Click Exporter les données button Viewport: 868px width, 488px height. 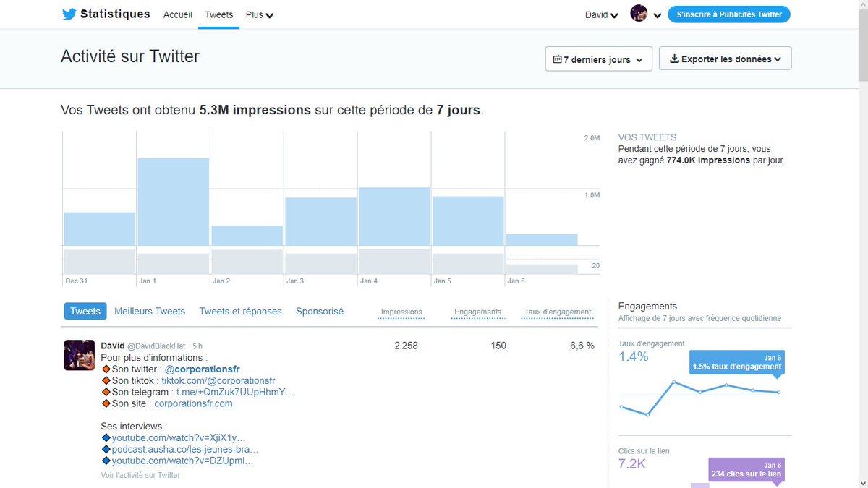725,59
